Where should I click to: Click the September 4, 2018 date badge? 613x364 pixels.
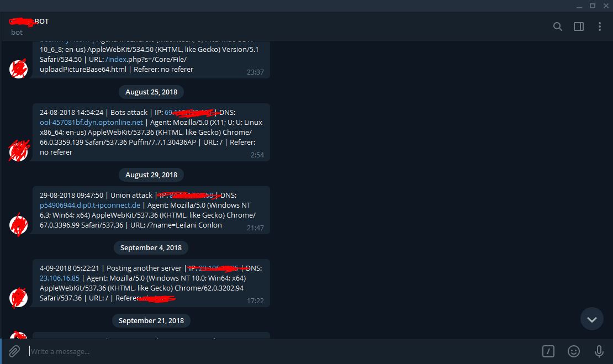pyautogui.click(x=151, y=247)
